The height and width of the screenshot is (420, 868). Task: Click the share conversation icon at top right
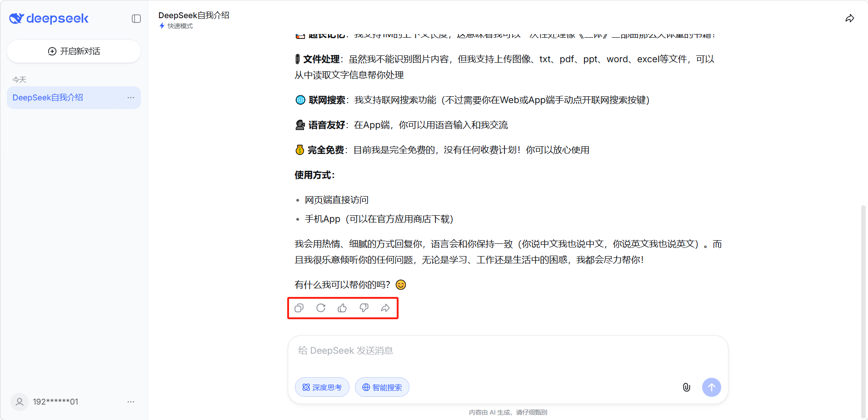tap(849, 19)
